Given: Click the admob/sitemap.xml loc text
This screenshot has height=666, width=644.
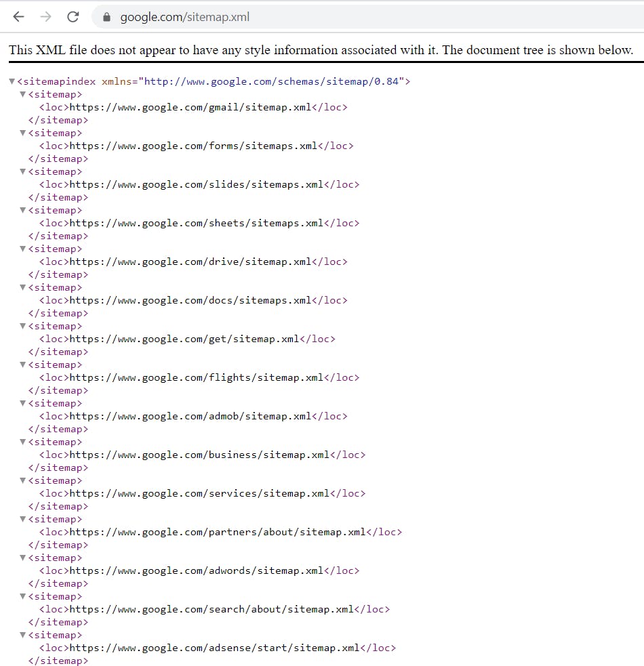Looking at the screenshot, I should pos(190,416).
